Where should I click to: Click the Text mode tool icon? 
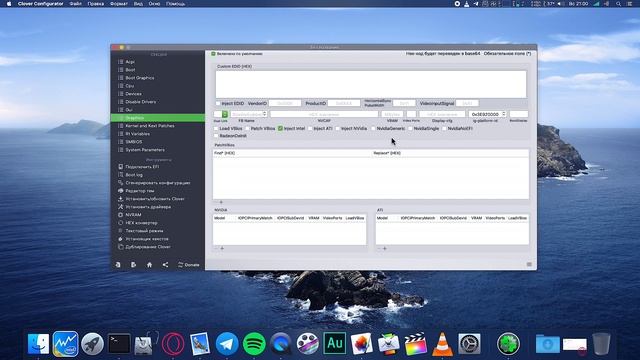[x=120, y=231]
